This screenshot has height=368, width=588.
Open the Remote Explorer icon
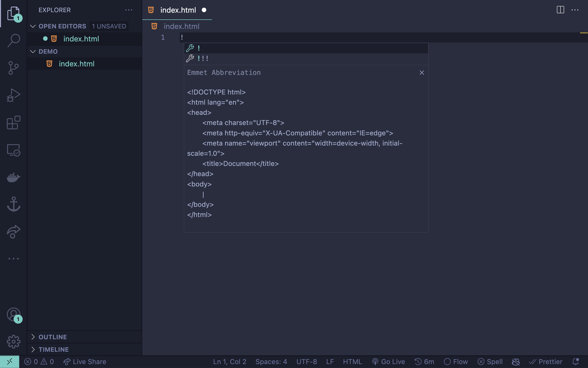tap(13, 150)
